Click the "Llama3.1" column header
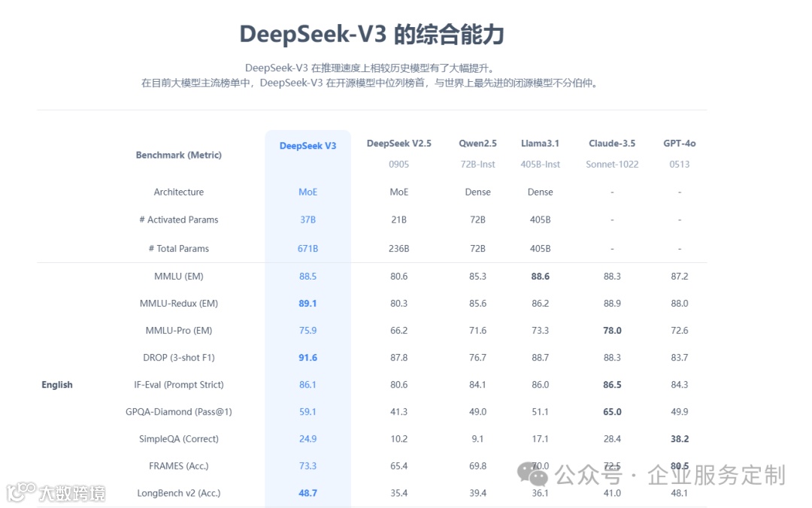812x508 pixels. pos(540,144)
